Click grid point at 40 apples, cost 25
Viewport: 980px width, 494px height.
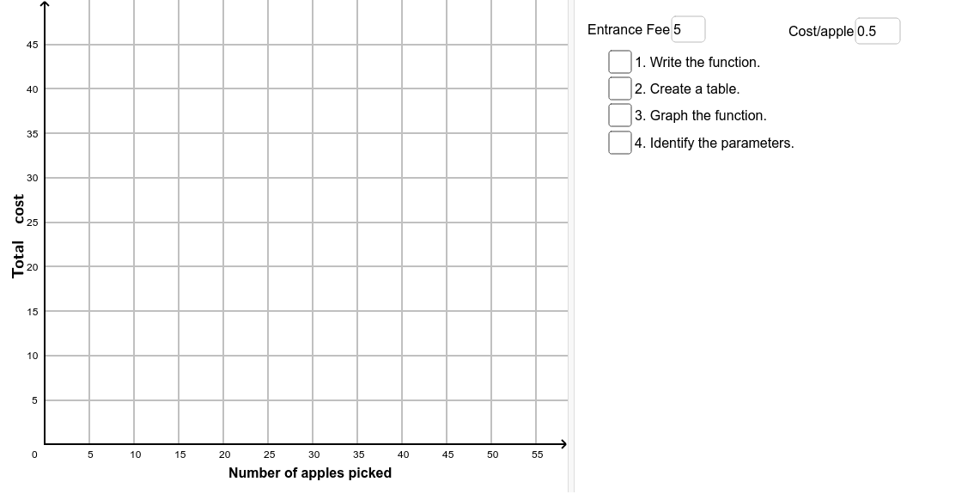click(x=402, y=222)
